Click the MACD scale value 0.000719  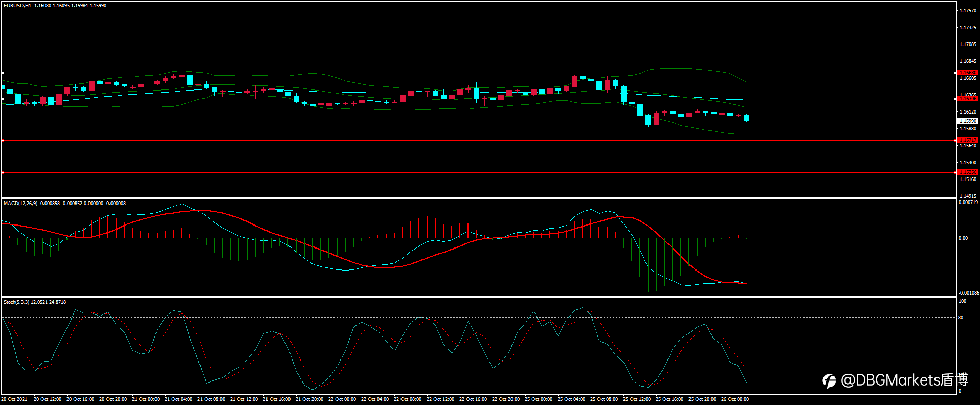click(x=968, y=202)
